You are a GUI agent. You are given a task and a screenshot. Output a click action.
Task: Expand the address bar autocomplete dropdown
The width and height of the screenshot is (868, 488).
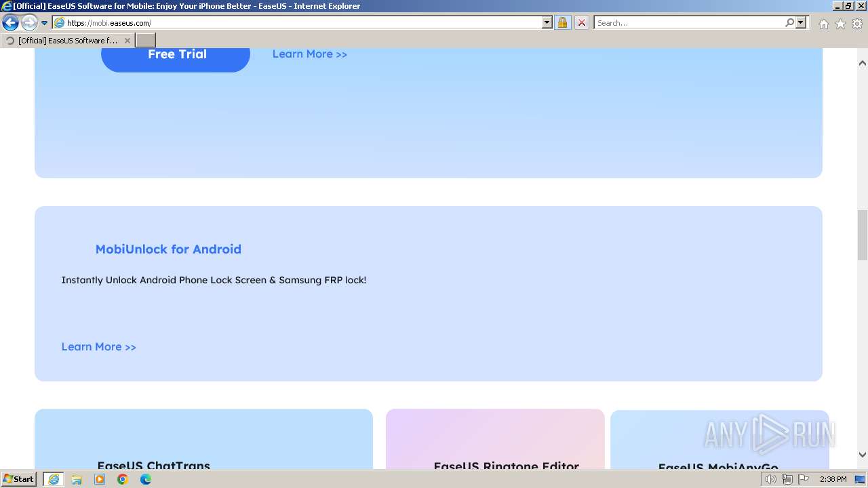pyautogui.click(x=547, y=23)
